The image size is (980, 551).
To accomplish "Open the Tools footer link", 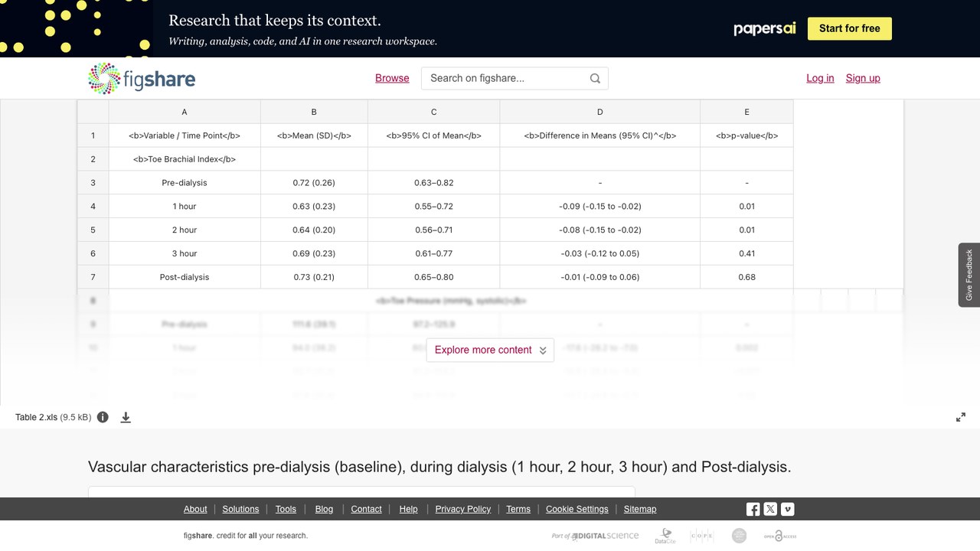I will point(286,509).
